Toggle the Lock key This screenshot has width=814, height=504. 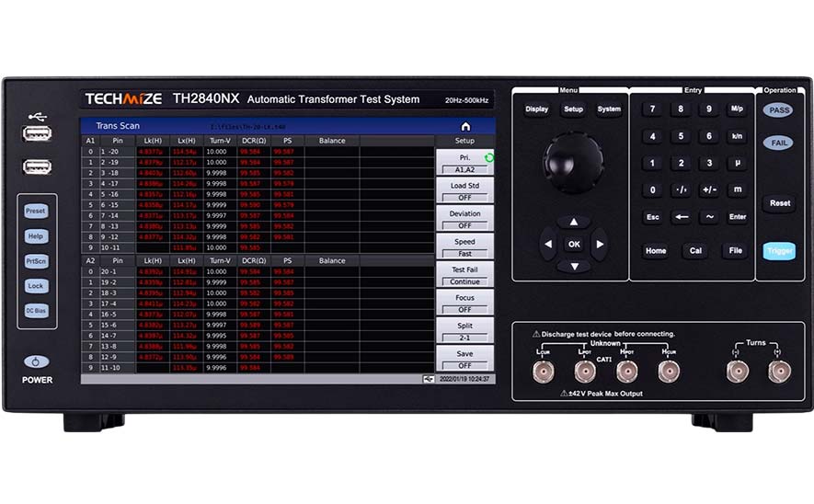(36, 286)
